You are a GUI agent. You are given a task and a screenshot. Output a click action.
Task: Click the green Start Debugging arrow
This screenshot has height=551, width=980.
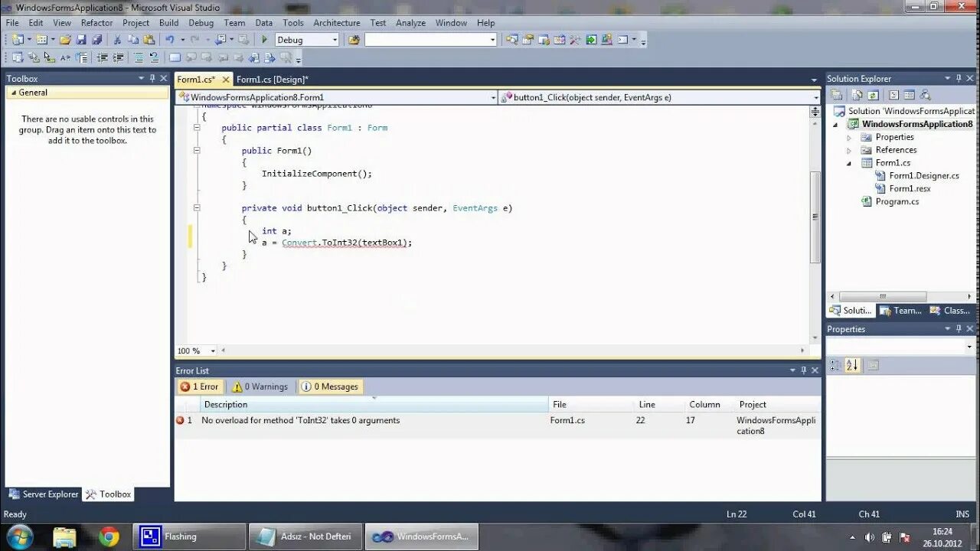pyautogui.click(x=264, y=40)
